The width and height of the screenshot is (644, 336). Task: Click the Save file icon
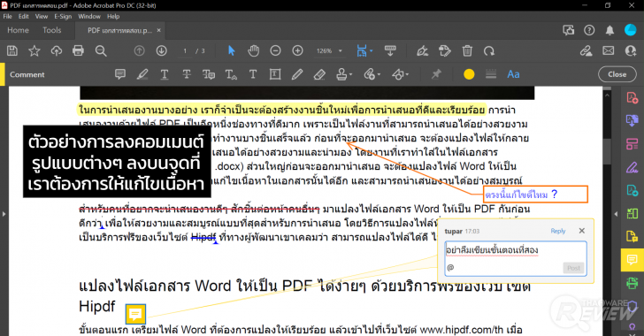pyautogui.click(x=12, y=51)
